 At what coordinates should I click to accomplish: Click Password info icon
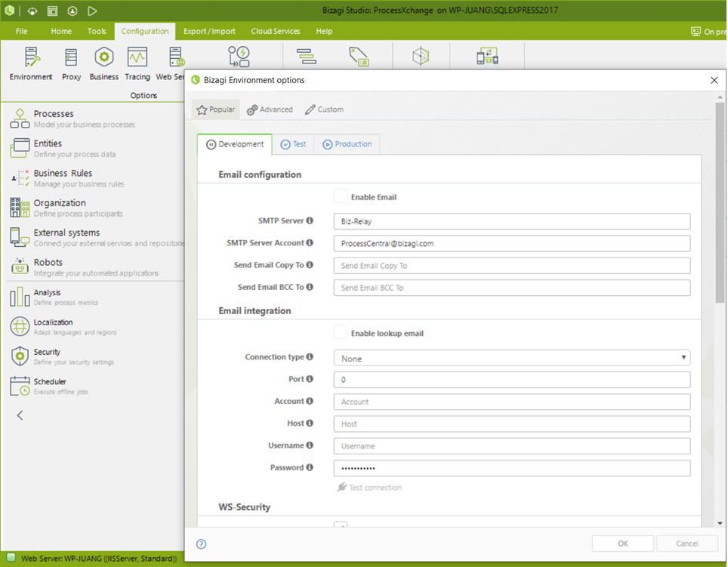click(x=310, y=467)
